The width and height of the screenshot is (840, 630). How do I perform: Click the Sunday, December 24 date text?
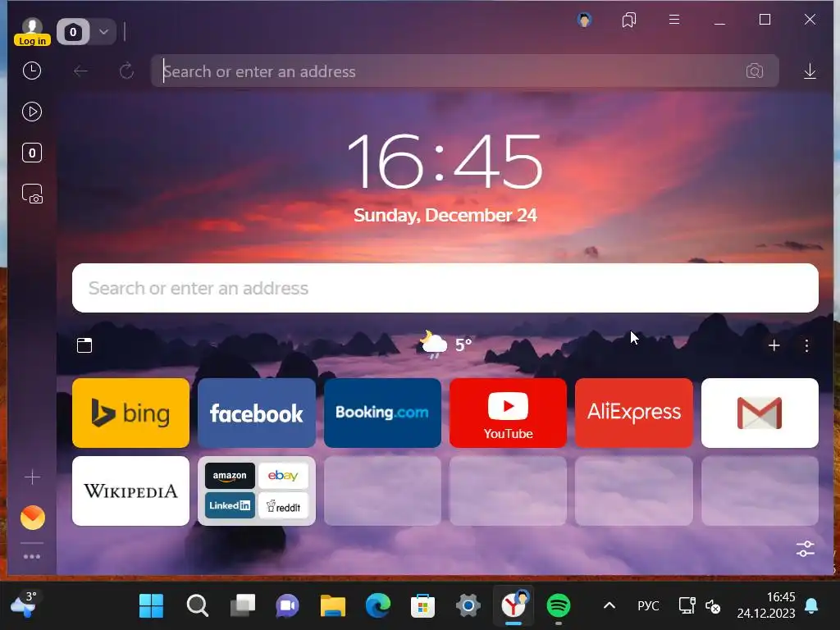click(445, 216)
